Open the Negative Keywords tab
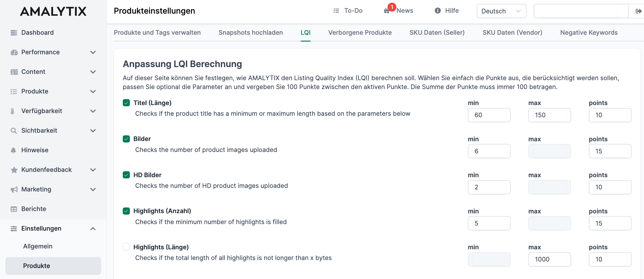Screen dimensions: 644x279 pos(589,33)
